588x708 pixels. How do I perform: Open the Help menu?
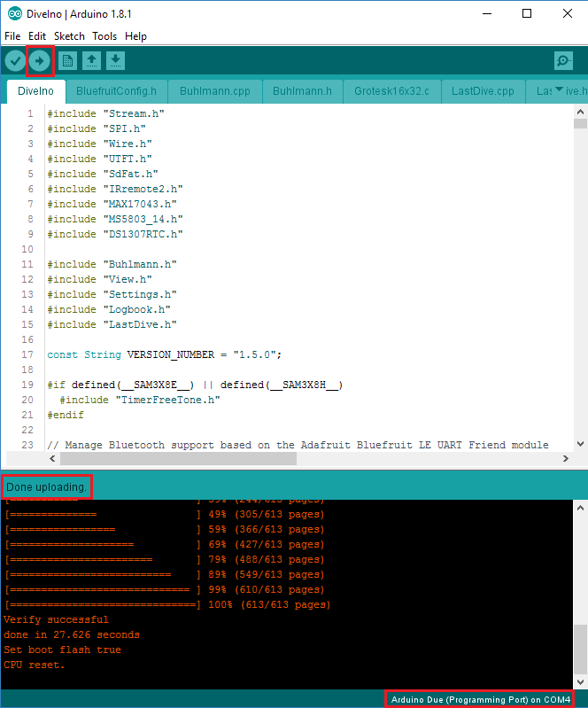click(x=135, y=36)
